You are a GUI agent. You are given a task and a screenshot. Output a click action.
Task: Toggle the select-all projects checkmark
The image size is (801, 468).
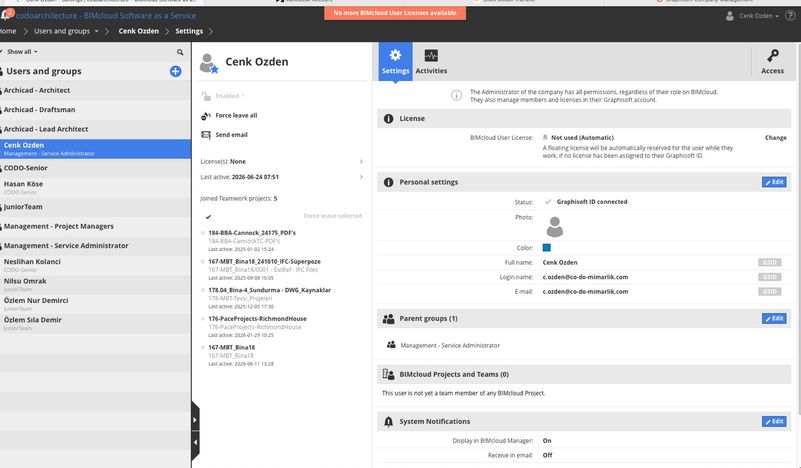tap(208, 217)
